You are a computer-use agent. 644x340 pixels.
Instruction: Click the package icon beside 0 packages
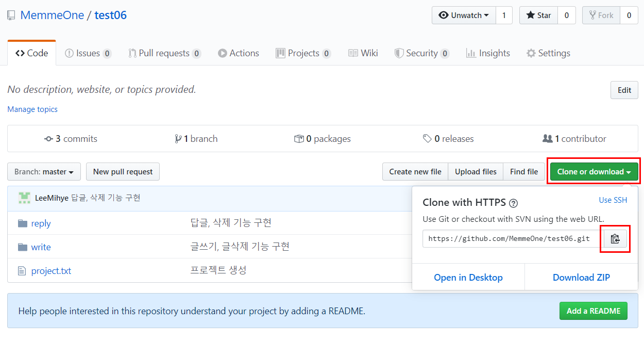(x=299, y=139)
